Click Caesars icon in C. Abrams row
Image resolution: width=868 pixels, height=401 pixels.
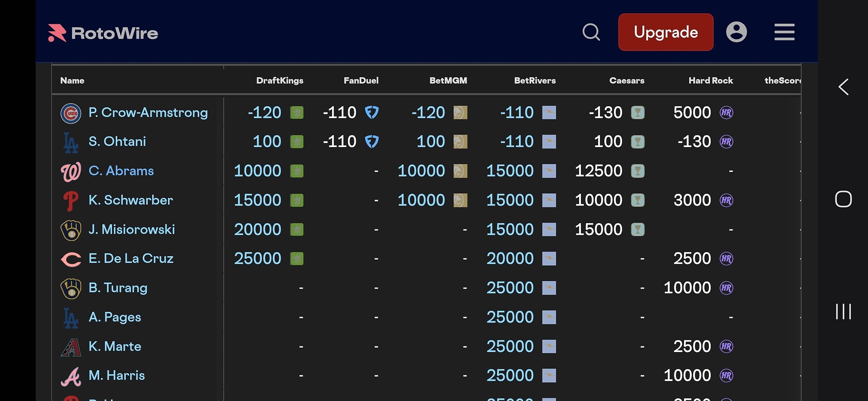coord(638,171)
